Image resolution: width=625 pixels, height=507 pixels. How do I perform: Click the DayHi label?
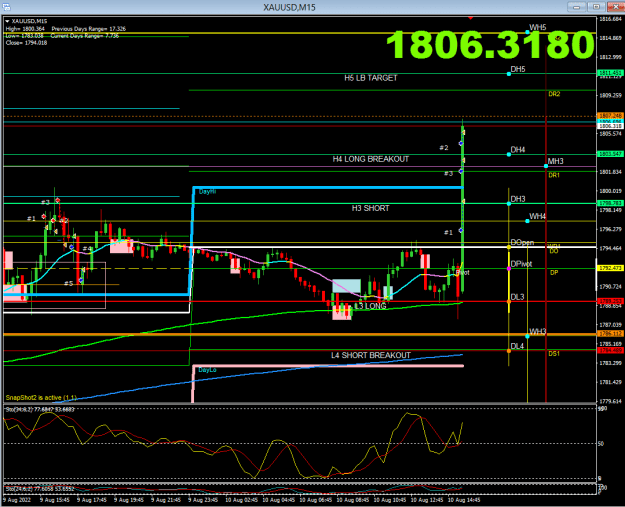click(207, 192)
